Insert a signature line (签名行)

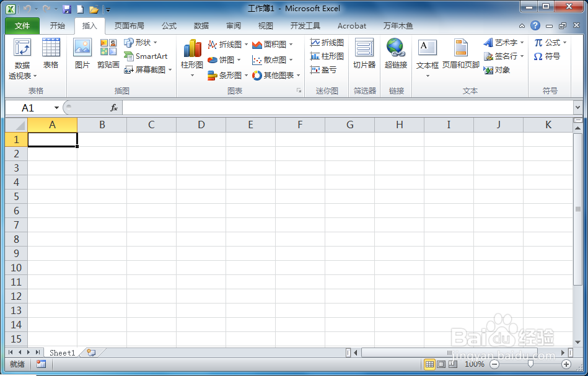tap(504, 56)
